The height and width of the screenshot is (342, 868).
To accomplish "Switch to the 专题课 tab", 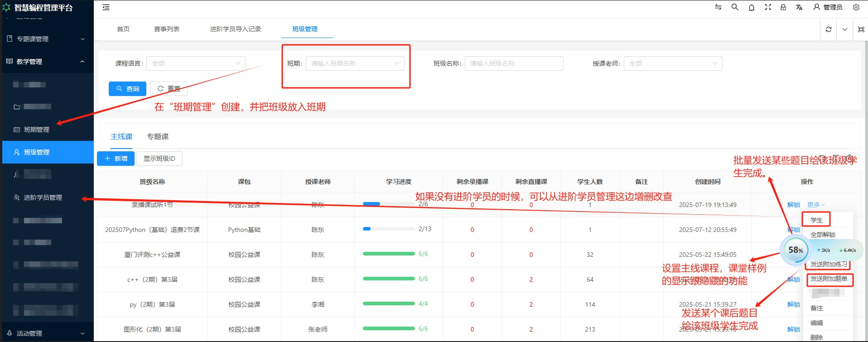I will coord(158,137).
